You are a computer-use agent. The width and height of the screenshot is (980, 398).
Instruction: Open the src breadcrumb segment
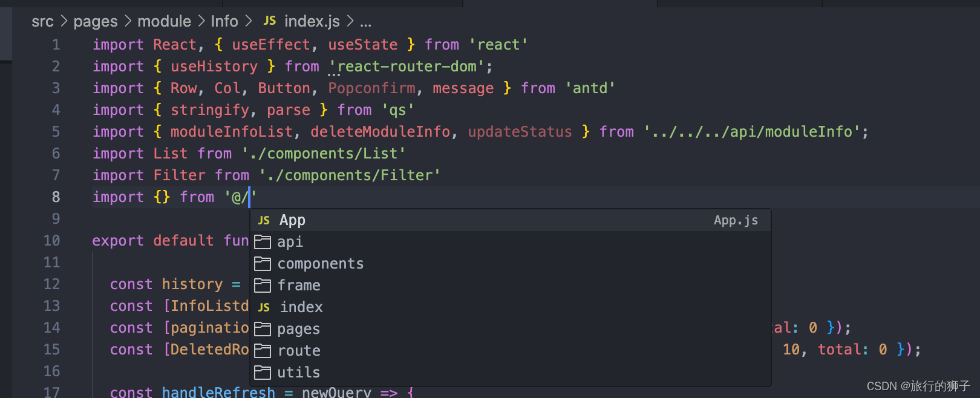point(42,22)
